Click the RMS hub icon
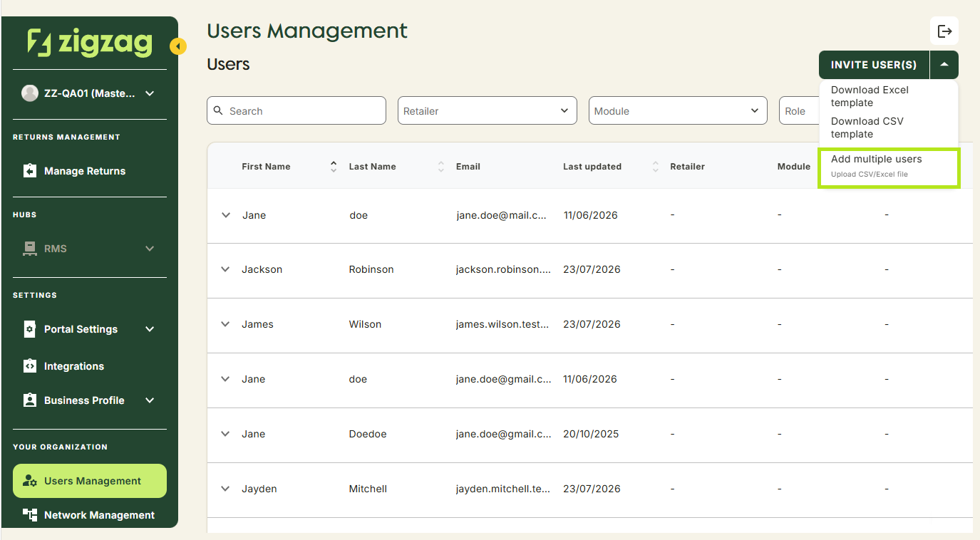Image resolution: width=980 pixels, height=540 pixels. [30, 249]
